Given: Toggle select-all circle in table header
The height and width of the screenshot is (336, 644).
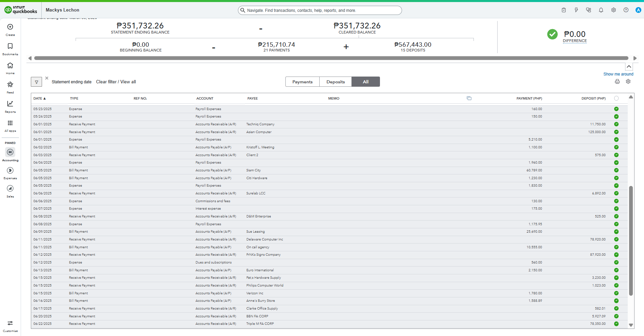Looking at the screenshot, I should tap(616, 98).
